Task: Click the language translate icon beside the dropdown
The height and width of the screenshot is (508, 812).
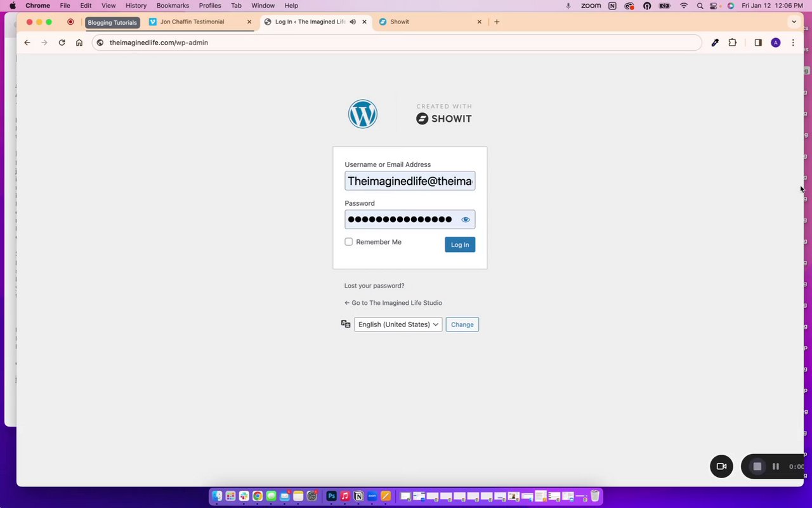Action: 346,324
